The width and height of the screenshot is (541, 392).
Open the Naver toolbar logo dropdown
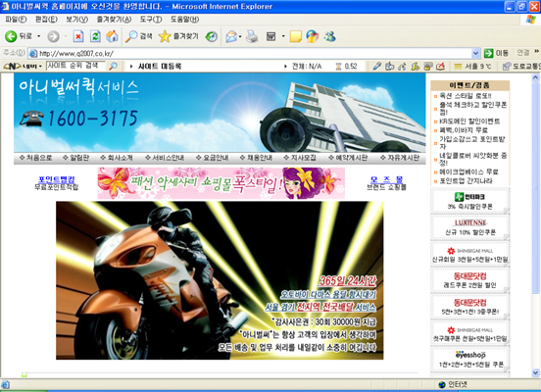pos(23,66)
